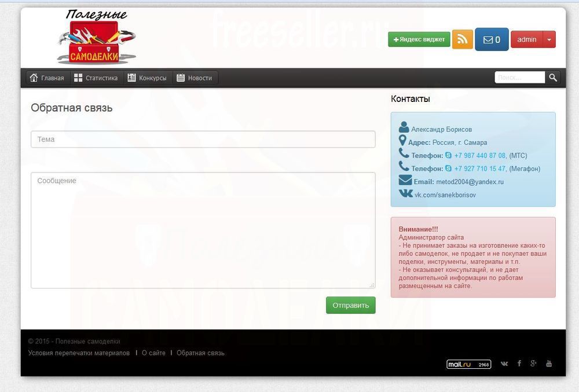
Task: Open the VK icon in footer
Action: 504,364
